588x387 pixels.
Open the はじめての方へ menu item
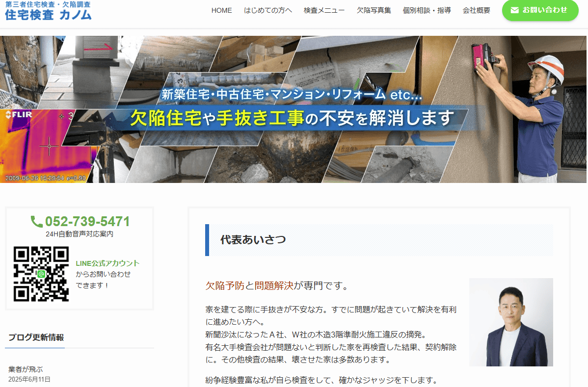tap(267, 10)
